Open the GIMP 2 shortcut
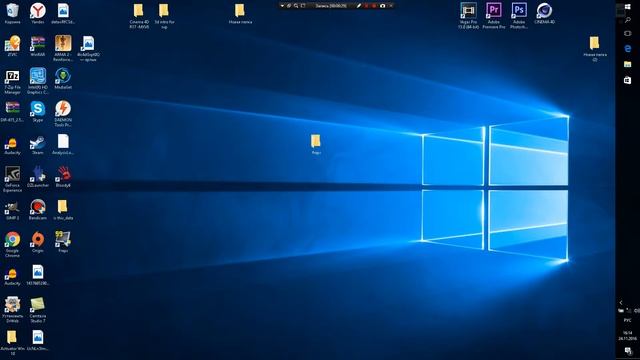This screenshot has height=360, width=640. pyautogui.click(x=12, y=209)
